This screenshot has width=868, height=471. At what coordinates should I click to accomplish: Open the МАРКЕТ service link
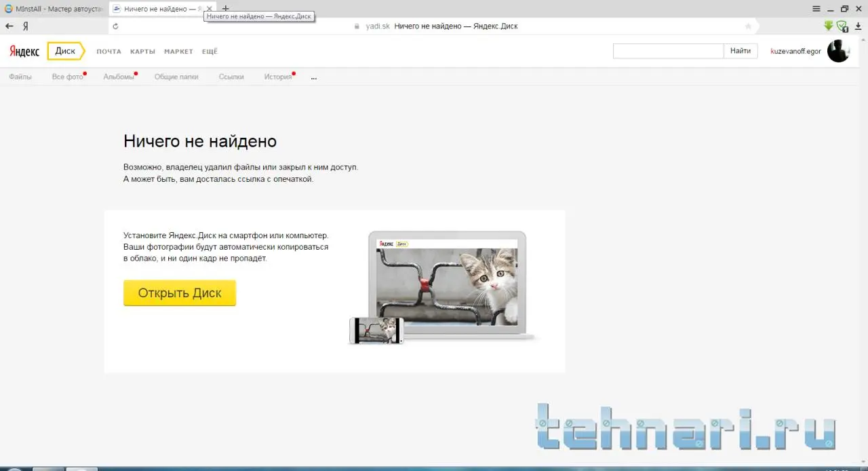click(178, 52)
